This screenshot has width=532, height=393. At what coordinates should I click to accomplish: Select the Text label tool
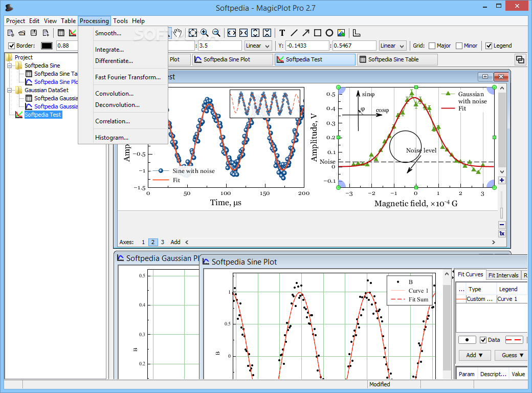click(x=282, y=33)
